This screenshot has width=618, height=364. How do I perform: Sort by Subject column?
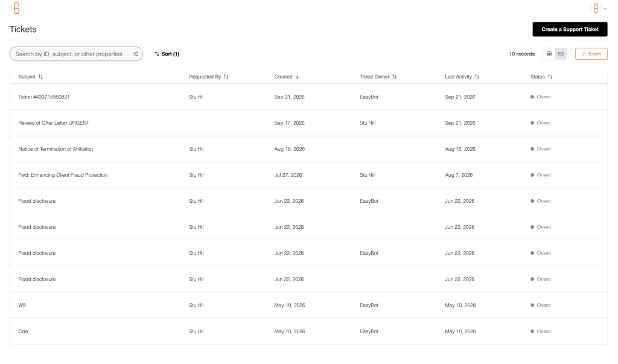point(30,77)
